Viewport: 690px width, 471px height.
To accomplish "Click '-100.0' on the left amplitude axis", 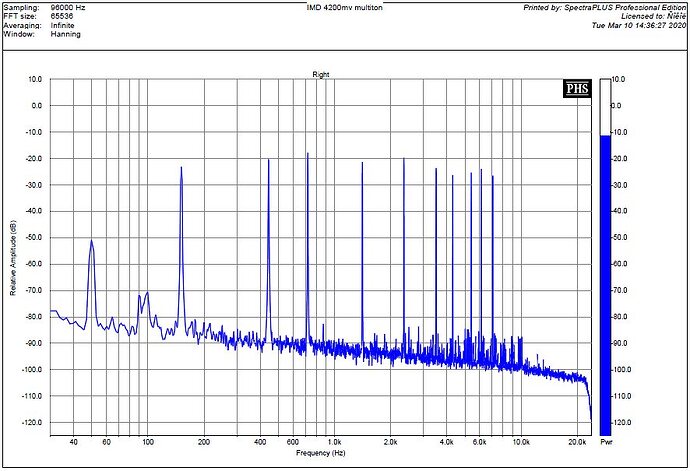I will (31, 369).
